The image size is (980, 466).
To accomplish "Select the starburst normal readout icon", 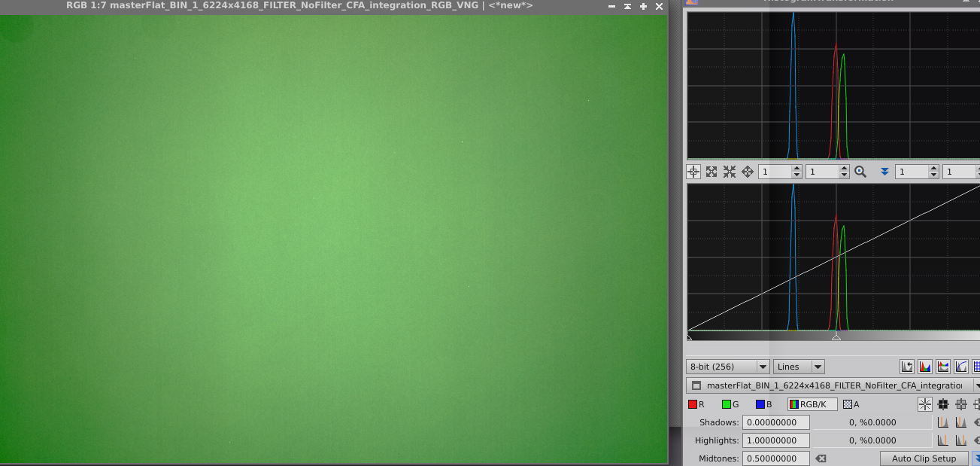I will (925, 404).
